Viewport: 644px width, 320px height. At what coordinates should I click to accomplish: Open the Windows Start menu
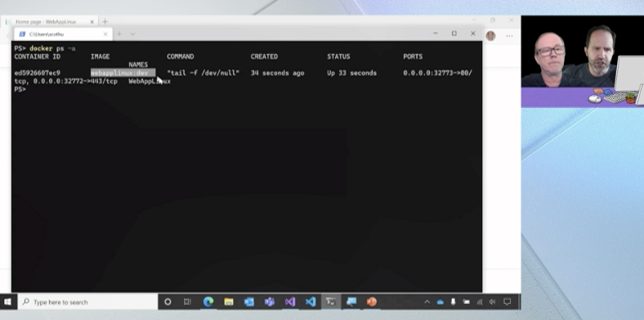(7, 302)
